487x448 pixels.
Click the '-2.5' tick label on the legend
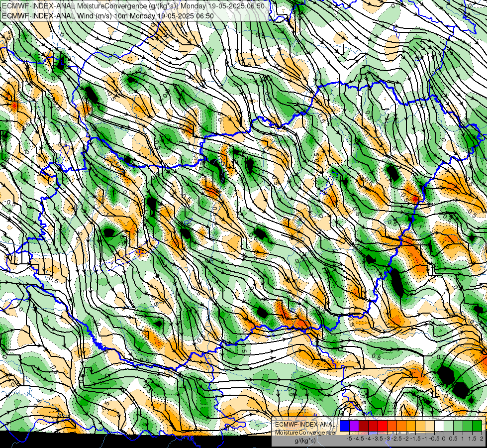pyautogui.click(x=396, y=439)
